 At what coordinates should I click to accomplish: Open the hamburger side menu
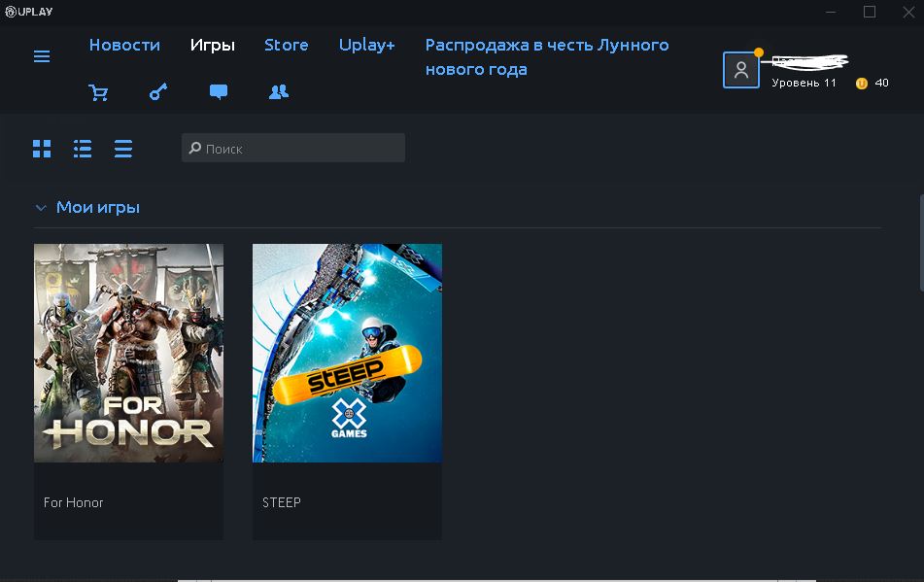pos(41,56)
